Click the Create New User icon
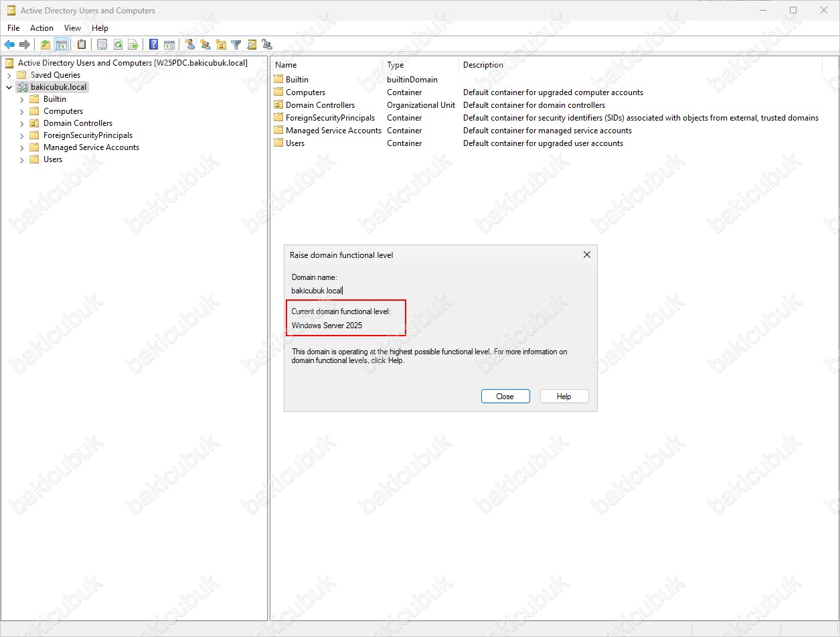This screenshot has width=840, height=637. (x=190, y=45)
